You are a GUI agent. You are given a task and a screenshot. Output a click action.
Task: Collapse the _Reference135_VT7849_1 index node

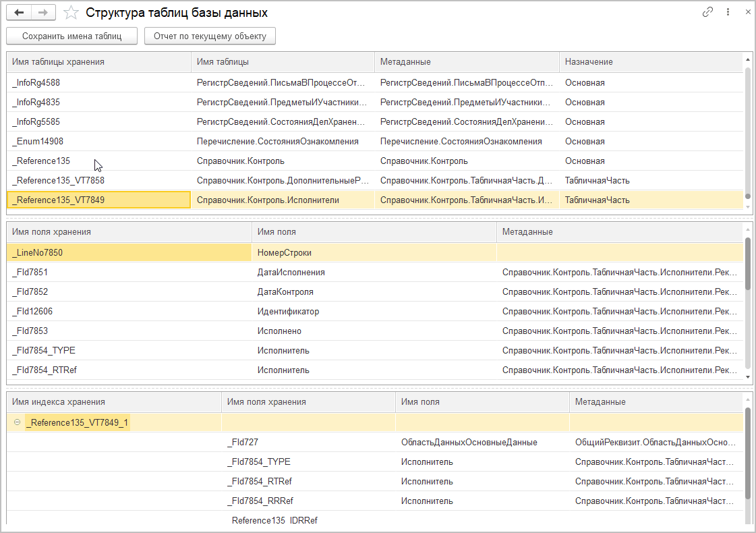coord(17,422)
